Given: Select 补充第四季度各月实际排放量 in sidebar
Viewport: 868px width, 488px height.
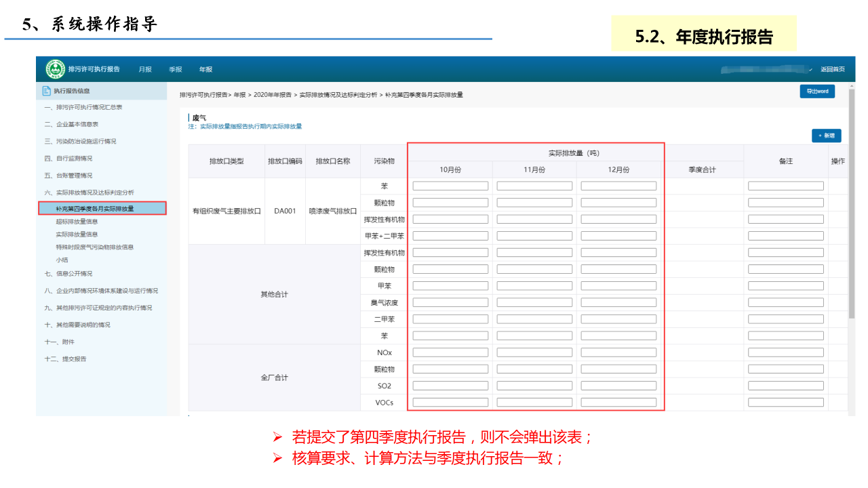Looking at the screenshot, I should 95,209.
